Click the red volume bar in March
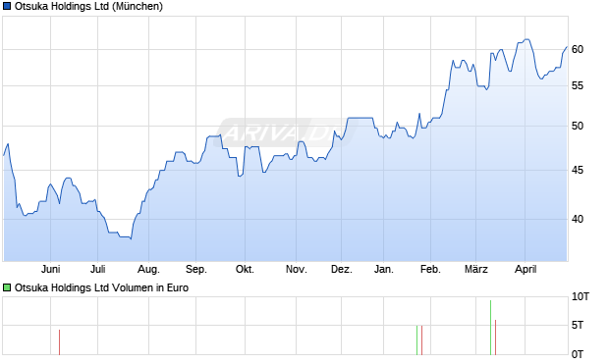This screenshot has height=364, width=609. pos(496,338)
